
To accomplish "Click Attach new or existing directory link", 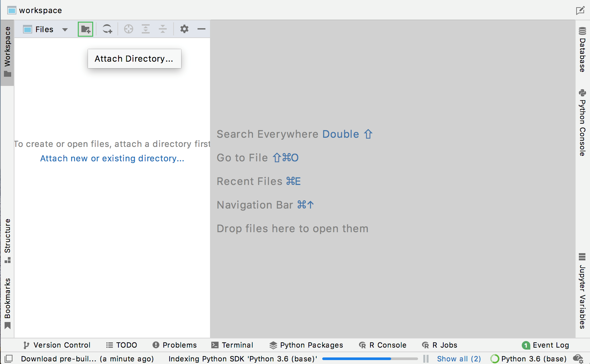I will pos(112,158).
